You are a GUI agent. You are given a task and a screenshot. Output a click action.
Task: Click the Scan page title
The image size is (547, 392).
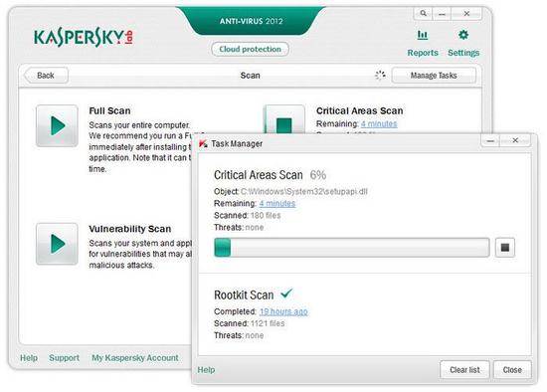pos(250,76)
